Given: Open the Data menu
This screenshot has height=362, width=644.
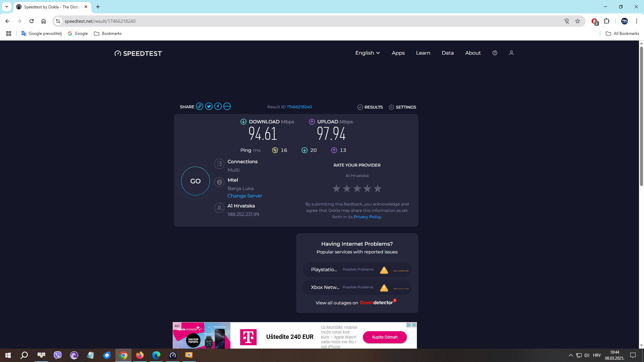Looking at the screenshot, I should click(447, 53).
